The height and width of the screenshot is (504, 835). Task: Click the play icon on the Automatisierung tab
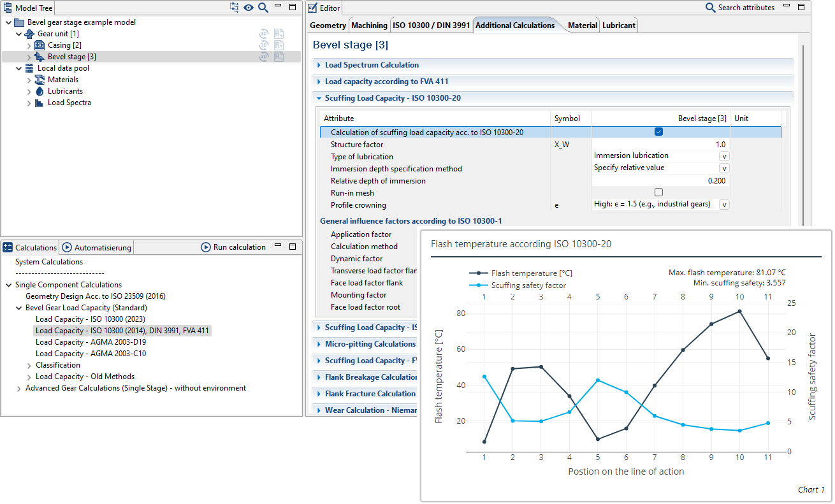click(66, 247)
